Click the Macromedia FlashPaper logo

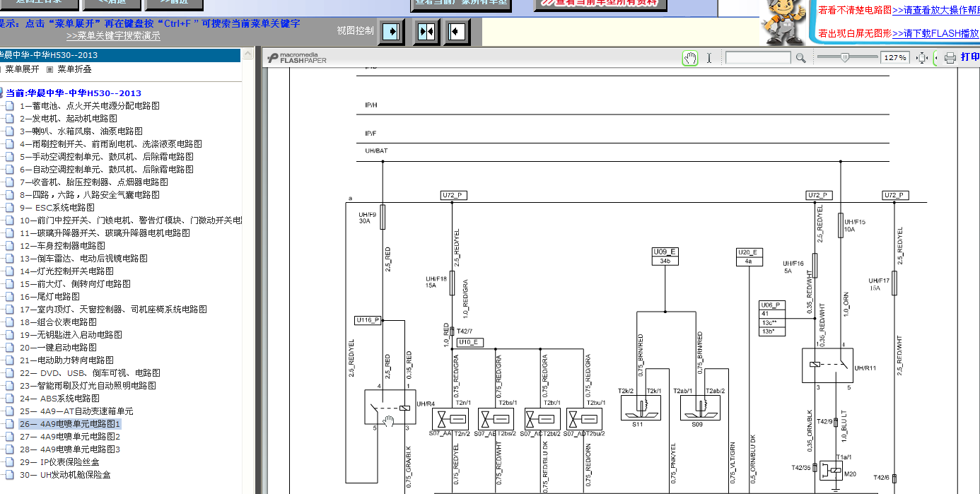[297, 58]
